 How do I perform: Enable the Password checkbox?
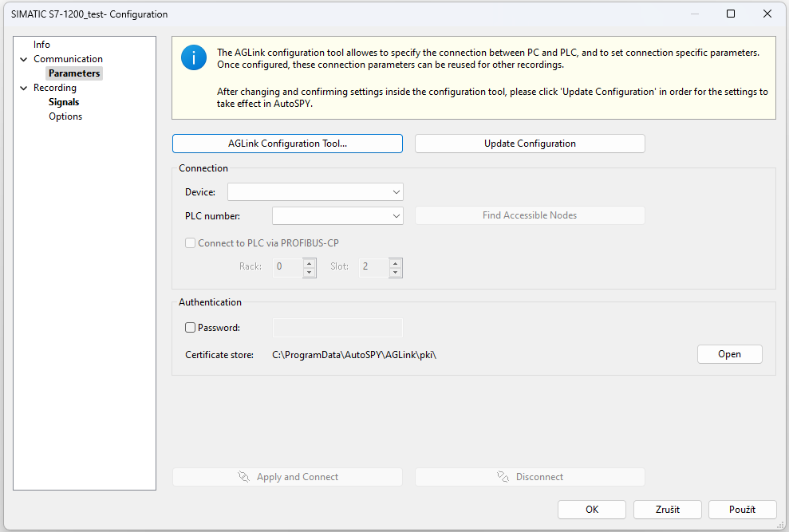click(190, 328)
